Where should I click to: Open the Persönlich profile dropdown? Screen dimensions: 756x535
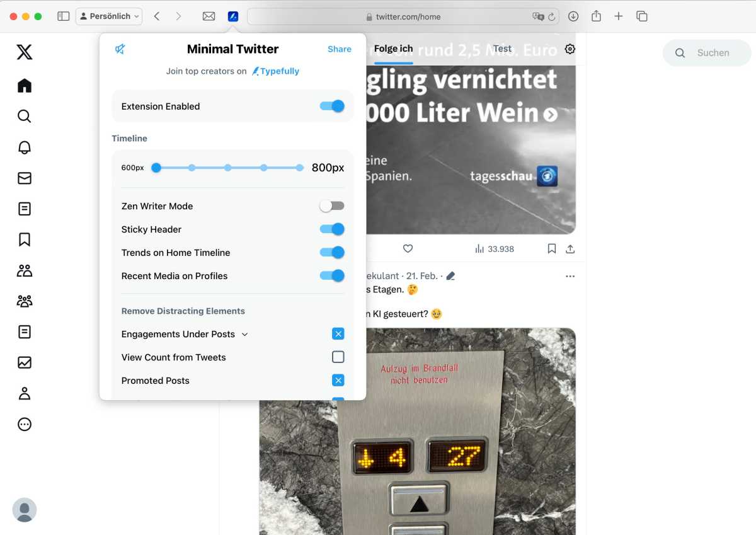tap(109, 16)
